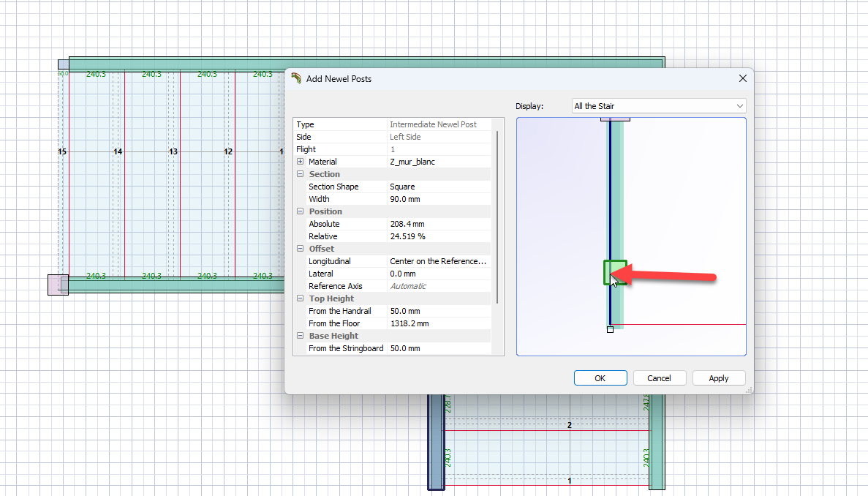The height and width of the screenshot is (496, 868).
Task: Click the From the Floor field 1318.2 mm
Action: (439, 323)
